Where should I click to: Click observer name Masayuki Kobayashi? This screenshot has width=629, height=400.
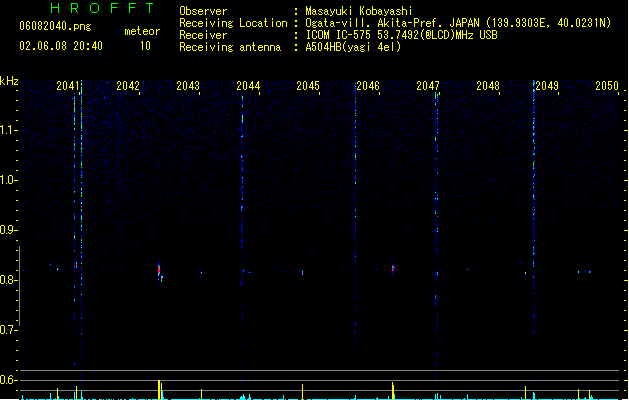point(359,11)
